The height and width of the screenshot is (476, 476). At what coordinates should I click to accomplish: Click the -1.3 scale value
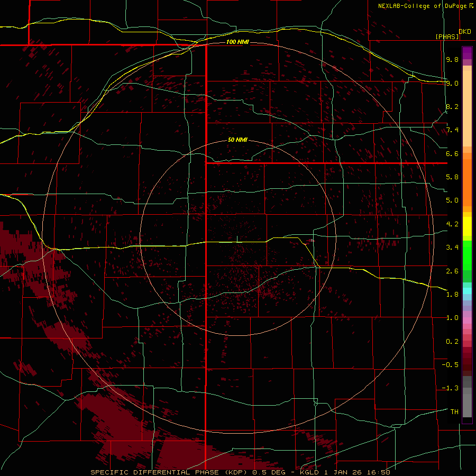point(450,388)
